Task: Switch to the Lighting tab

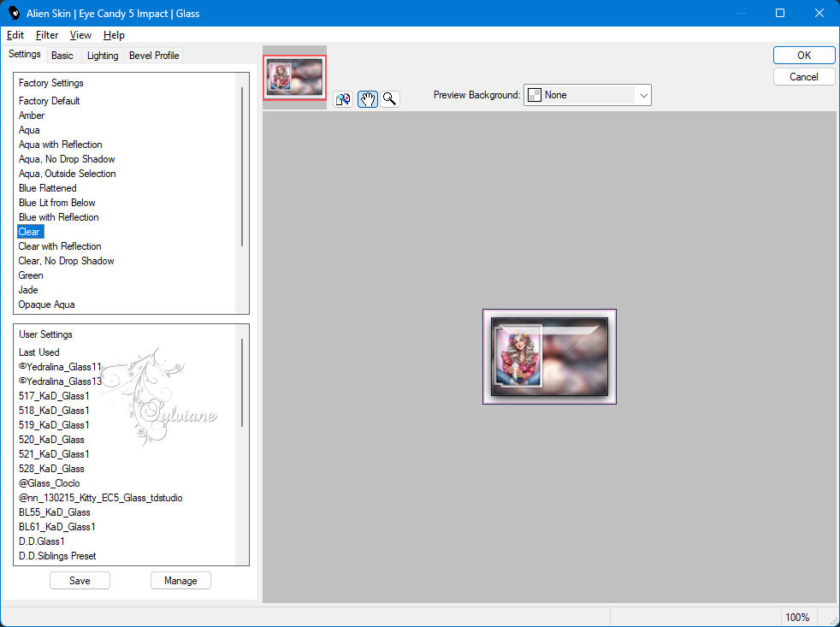Action: pyautogui.click(x=103, y=56)
